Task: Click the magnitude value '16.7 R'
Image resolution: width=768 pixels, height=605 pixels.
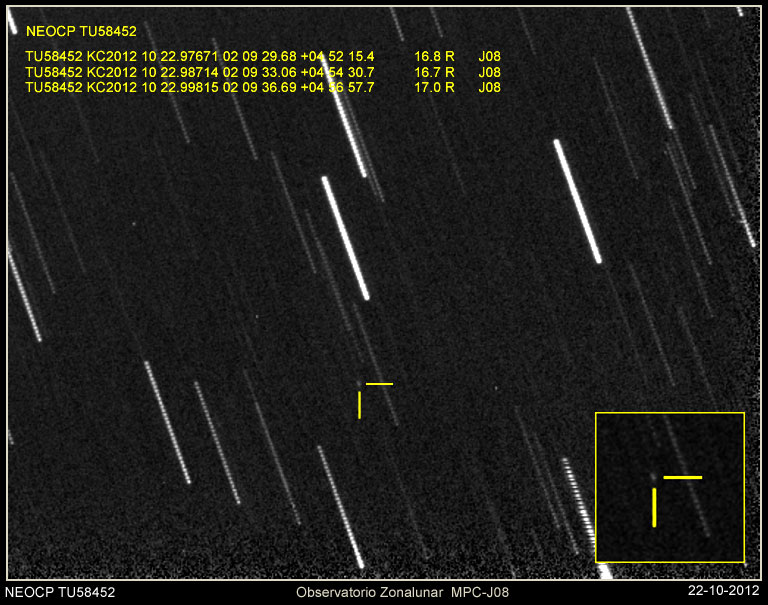Action: [x=434, y=73]
